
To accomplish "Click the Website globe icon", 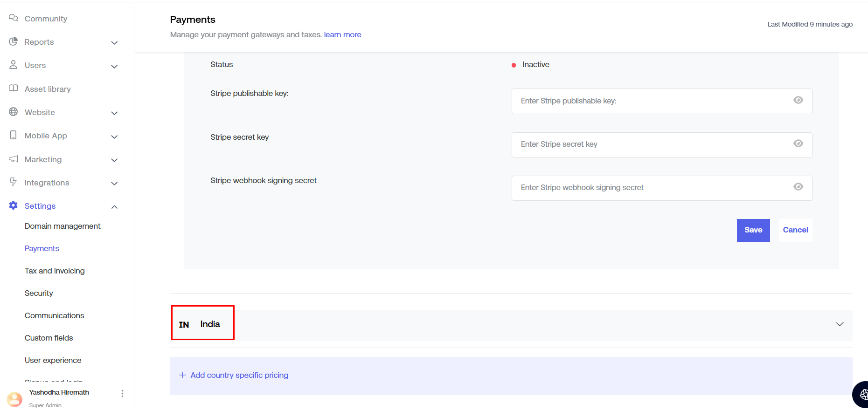I will 14,112.
